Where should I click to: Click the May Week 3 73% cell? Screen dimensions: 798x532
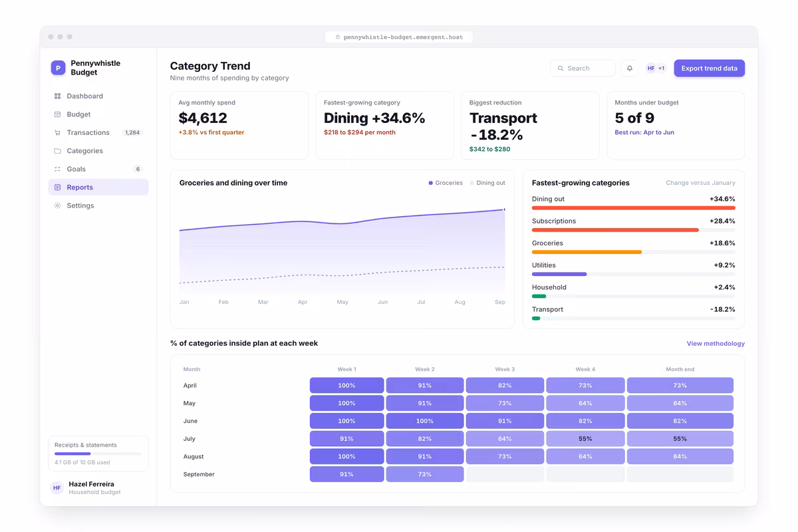click(x=505, y=404)
